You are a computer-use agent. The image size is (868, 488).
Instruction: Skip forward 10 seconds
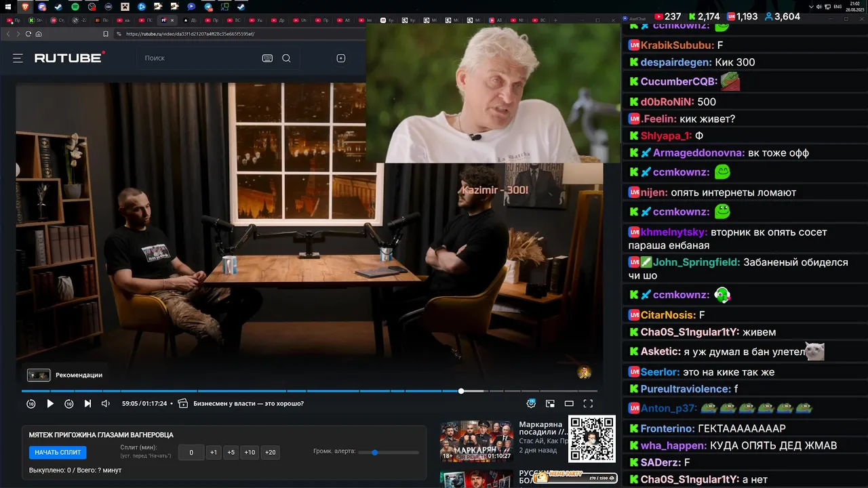tap(69, 403)
